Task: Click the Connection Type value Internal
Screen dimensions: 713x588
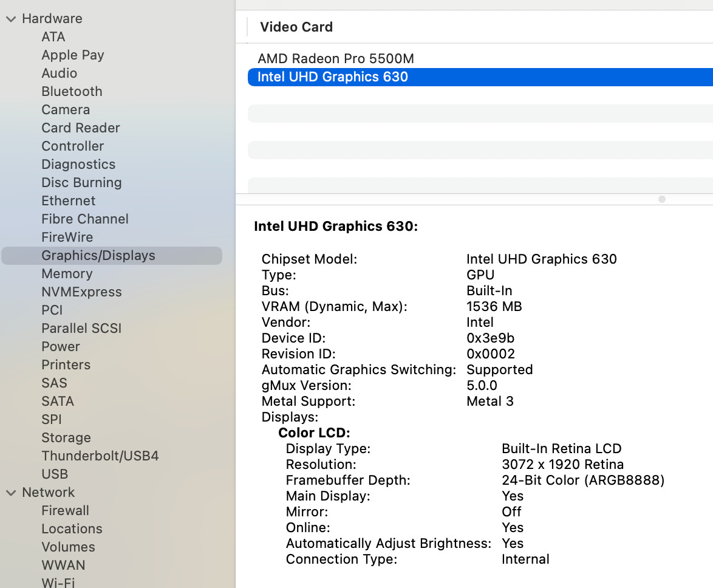Action: 525,559
